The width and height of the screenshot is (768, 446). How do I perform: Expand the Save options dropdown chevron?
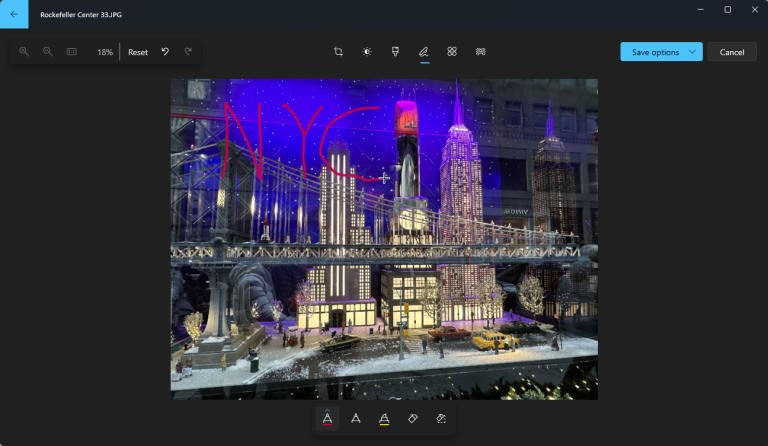pos(692,51)
